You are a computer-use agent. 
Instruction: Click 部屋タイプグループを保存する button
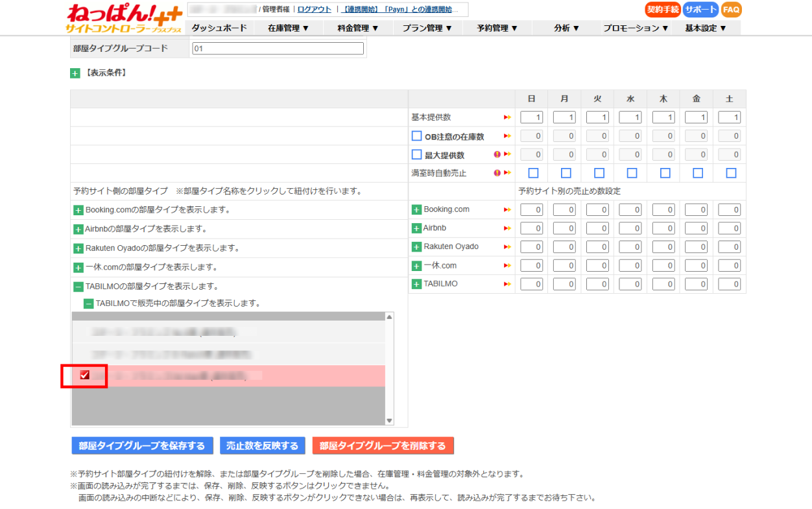(142, 446)
